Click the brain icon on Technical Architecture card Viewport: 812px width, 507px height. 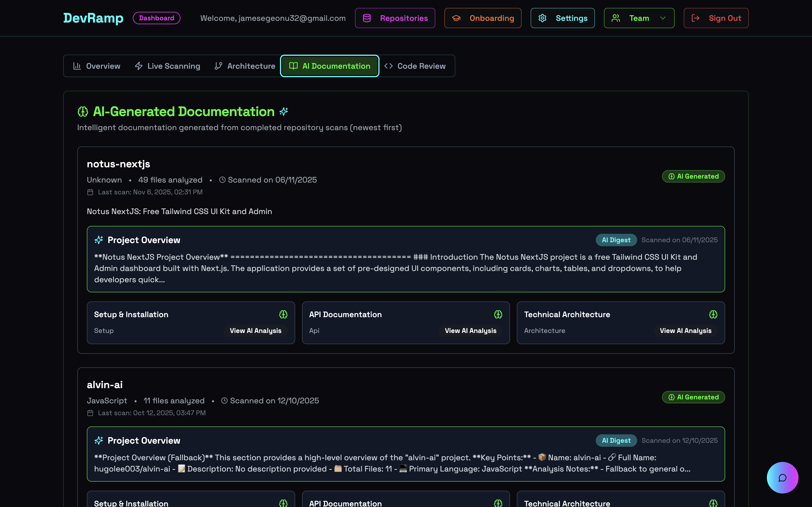[x=713, y=315]
